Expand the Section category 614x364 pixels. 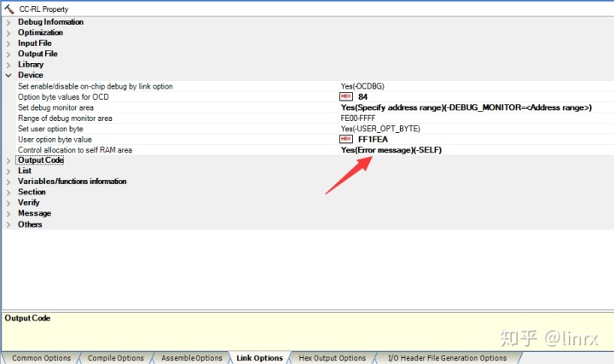click(9, 192)
